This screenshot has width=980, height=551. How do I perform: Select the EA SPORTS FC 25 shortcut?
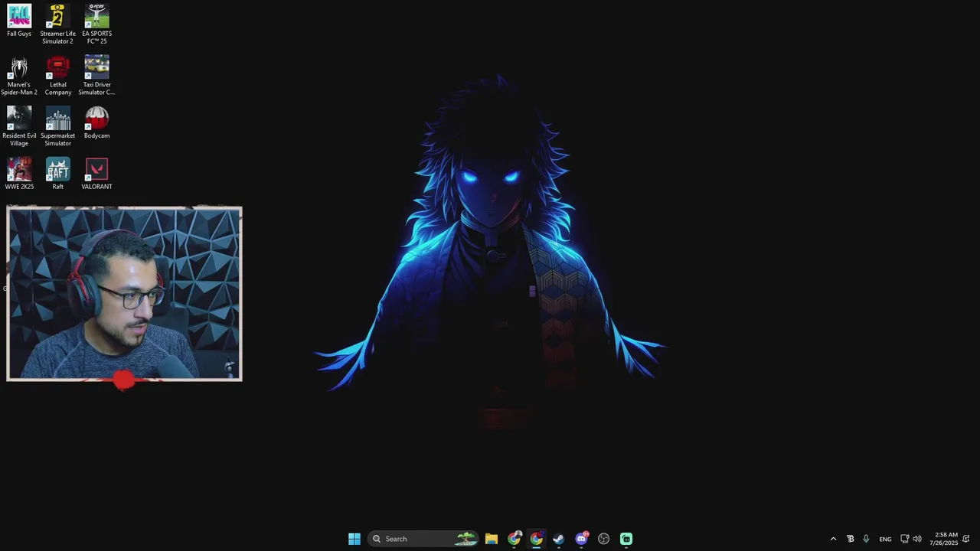(x=97, y=24)
